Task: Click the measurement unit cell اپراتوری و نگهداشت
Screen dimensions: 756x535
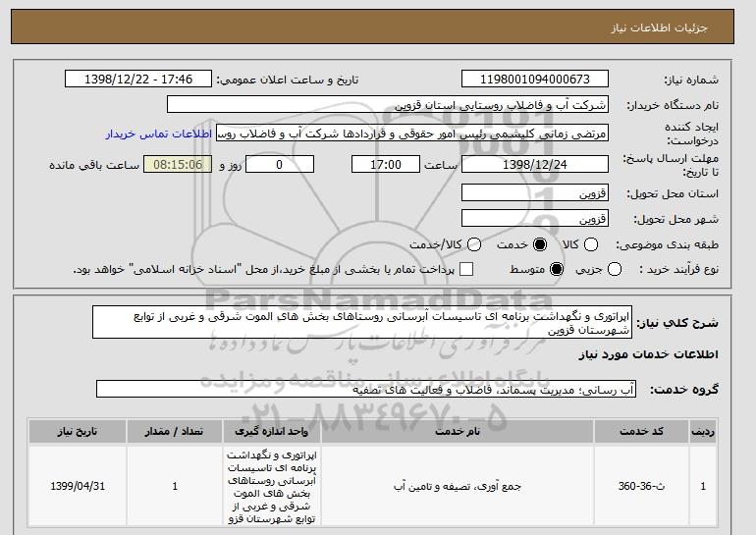Action: click(x=271, y=487)
